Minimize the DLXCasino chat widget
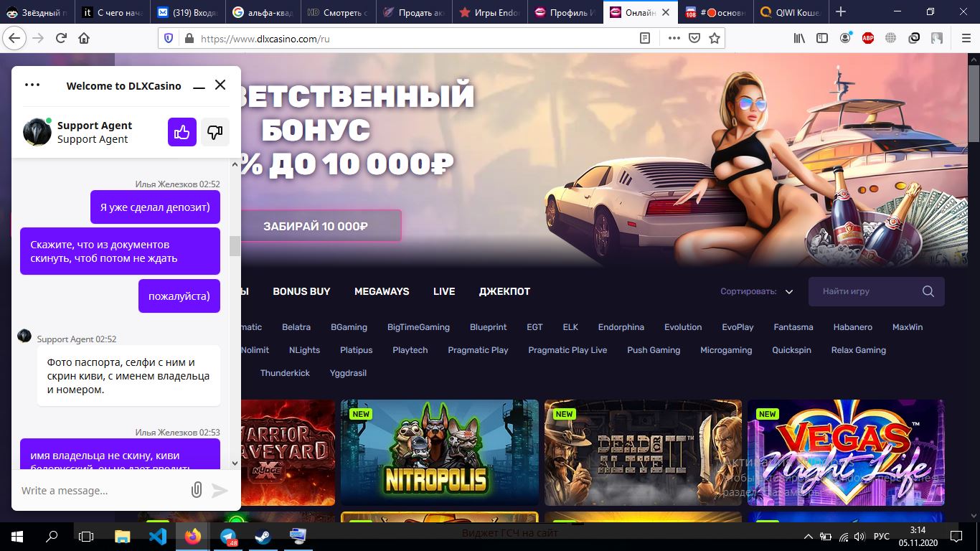Viewport: 980px width, 551px height. point(198,86)
